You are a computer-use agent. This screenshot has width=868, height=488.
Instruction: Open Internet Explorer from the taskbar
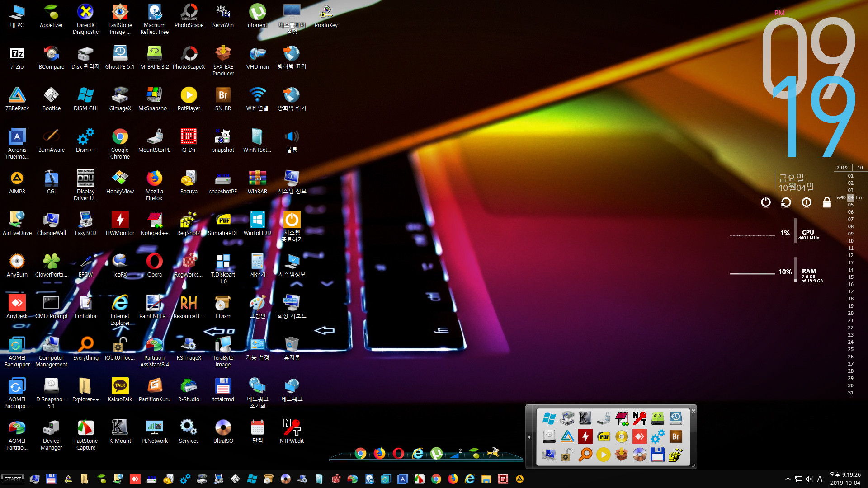pos(470,479)
